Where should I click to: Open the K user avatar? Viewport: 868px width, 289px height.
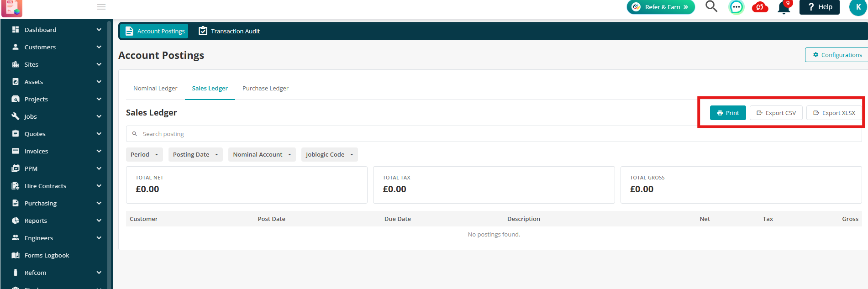[858, 7]
